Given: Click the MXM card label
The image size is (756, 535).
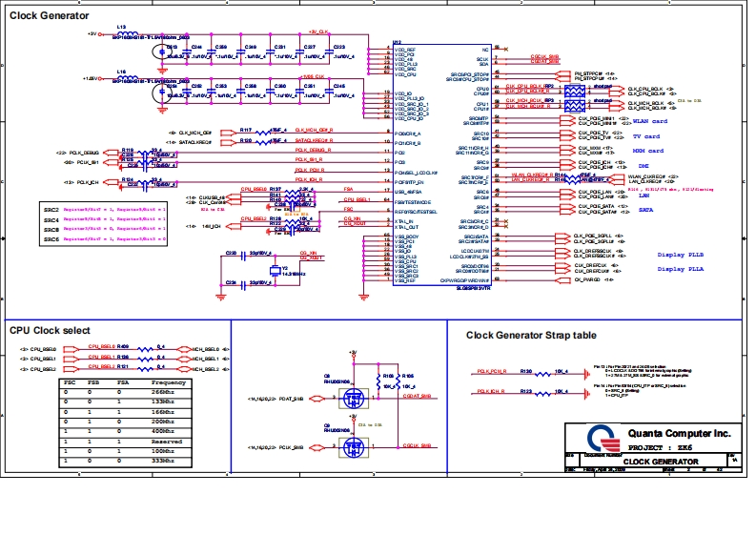Looking at the screenshot, I should click(x=647, y=151).
